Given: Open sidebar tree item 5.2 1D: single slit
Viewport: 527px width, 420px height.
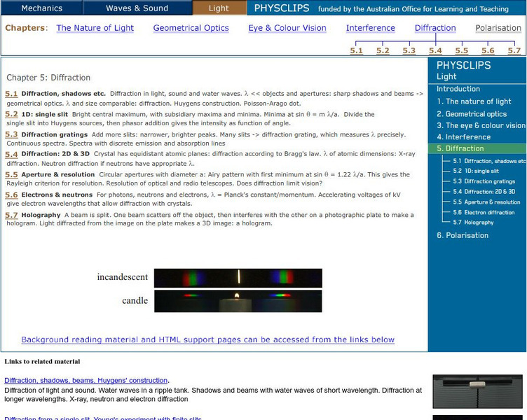Looking at the screenshot, I should point(476,171).
